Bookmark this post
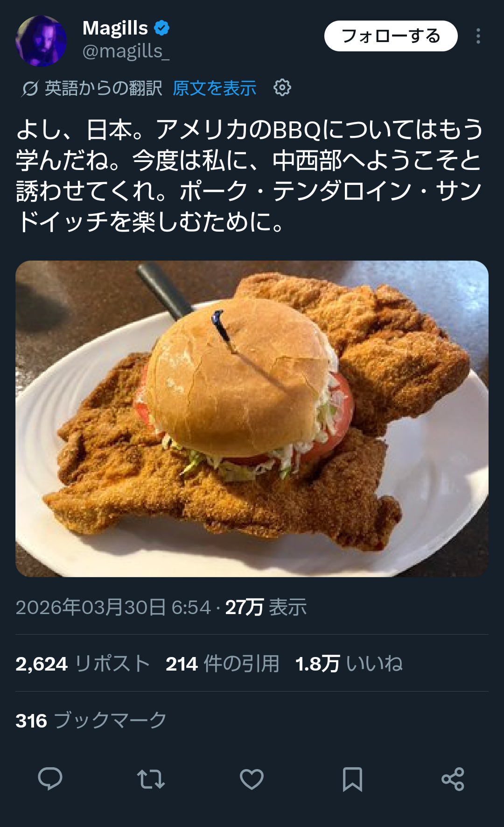 [352, 779]
